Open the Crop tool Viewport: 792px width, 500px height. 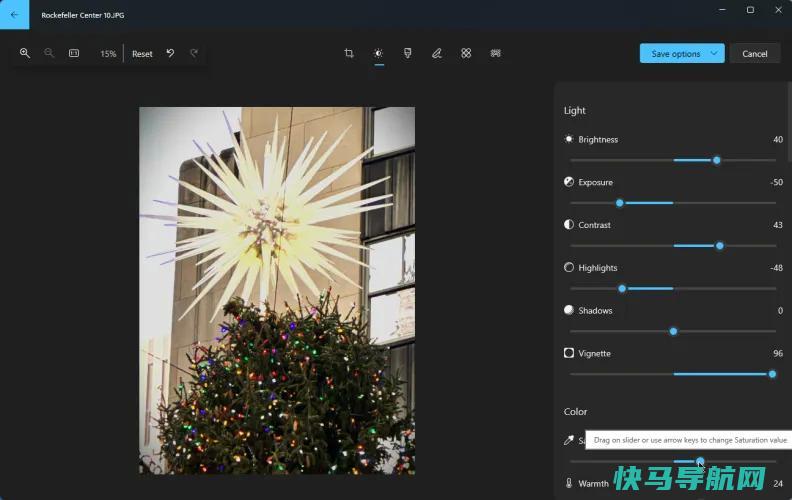(349, 53)
